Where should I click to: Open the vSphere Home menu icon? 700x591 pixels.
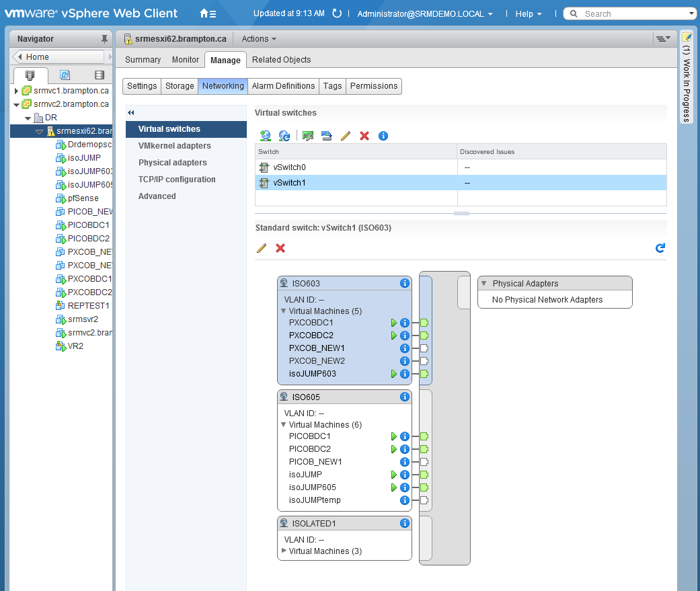(x=208, y=13)
